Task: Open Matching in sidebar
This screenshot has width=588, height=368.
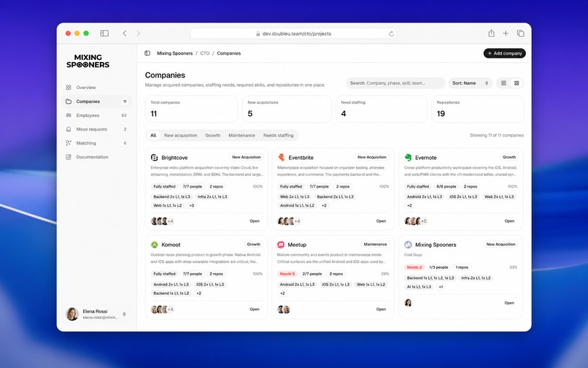Action: click(96, 143)
